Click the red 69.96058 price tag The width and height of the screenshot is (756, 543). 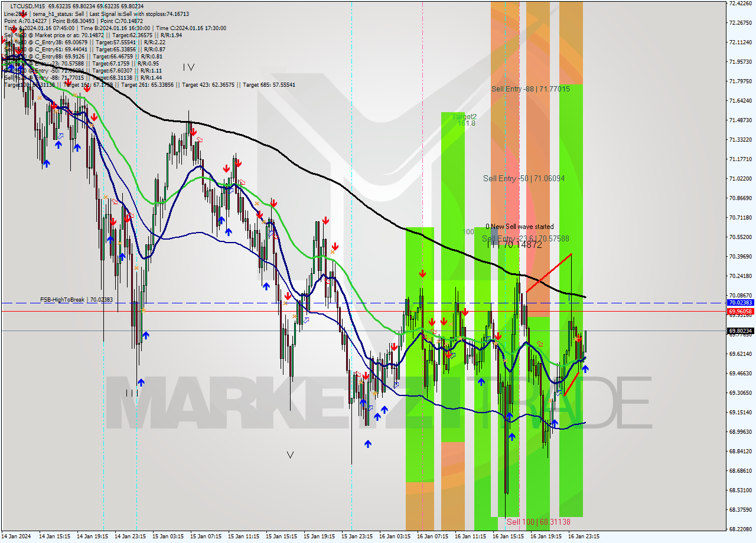[x=741, y=311]
